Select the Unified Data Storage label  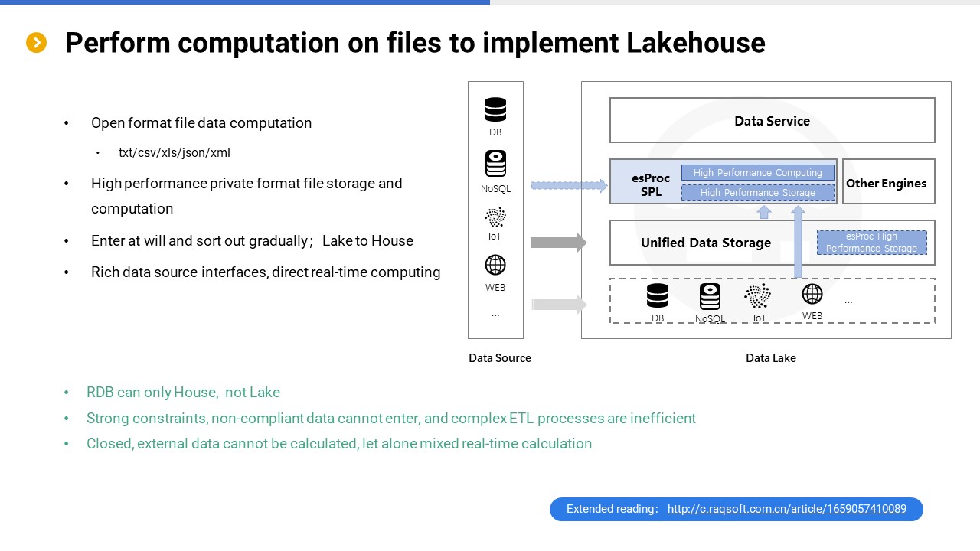tap(705, 243)
